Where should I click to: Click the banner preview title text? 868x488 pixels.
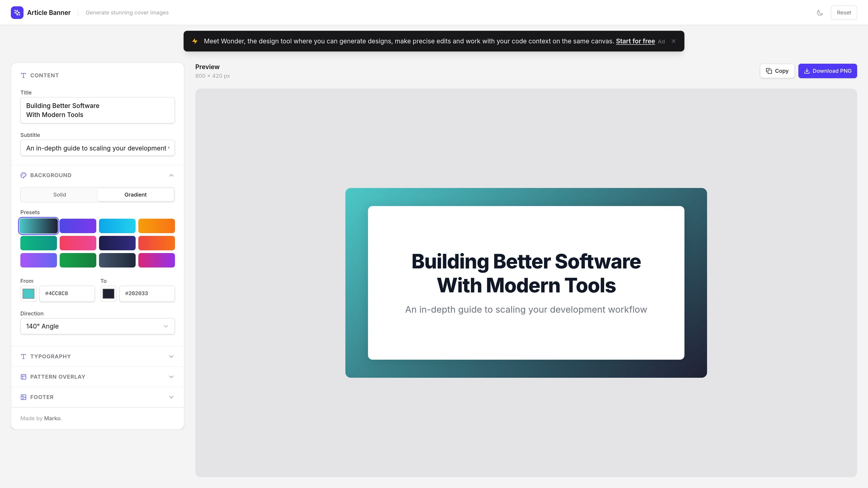point(526,273)
